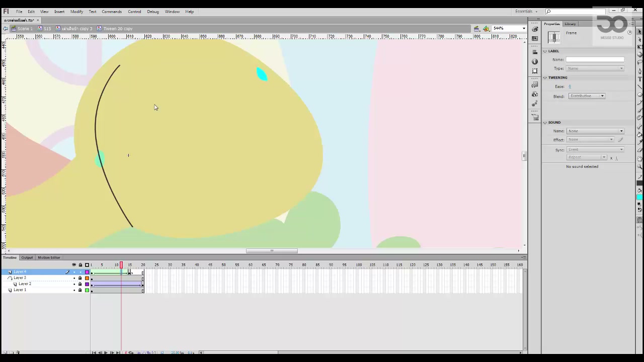Go to S15 symbol in edit bar
644x362 pixels.
tap(44, 29)
